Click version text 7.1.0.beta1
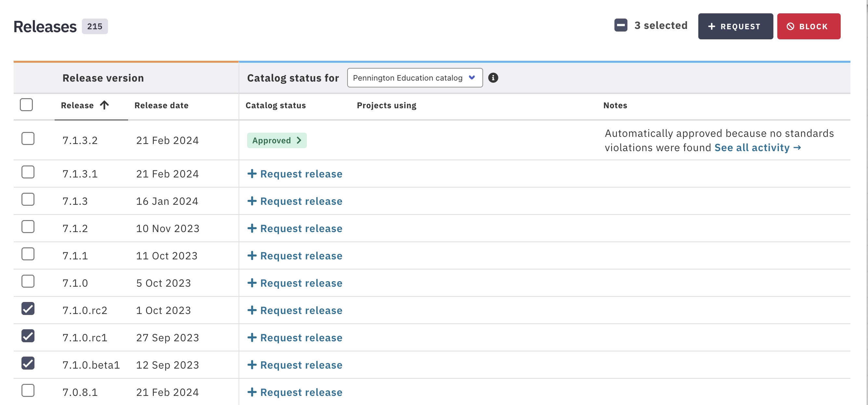The height and width of the screenshot is (405, 868). 91,365
